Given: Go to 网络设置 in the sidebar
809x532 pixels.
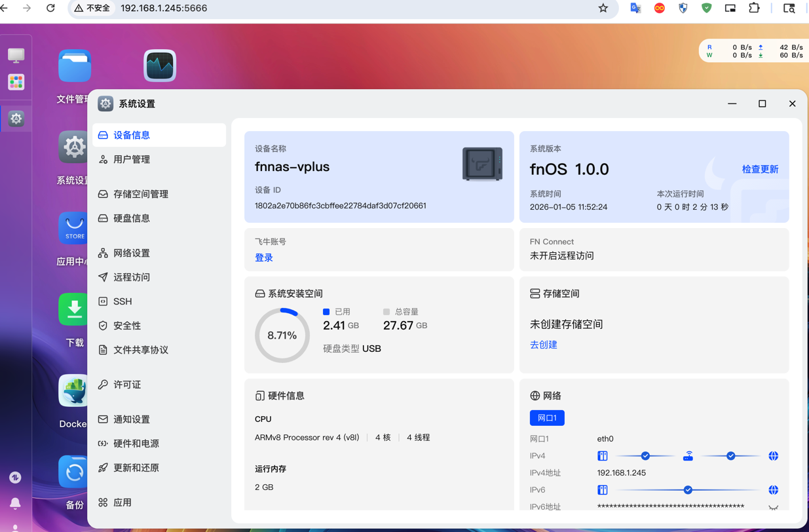Looking at the screenshot, I should [132, 253].
